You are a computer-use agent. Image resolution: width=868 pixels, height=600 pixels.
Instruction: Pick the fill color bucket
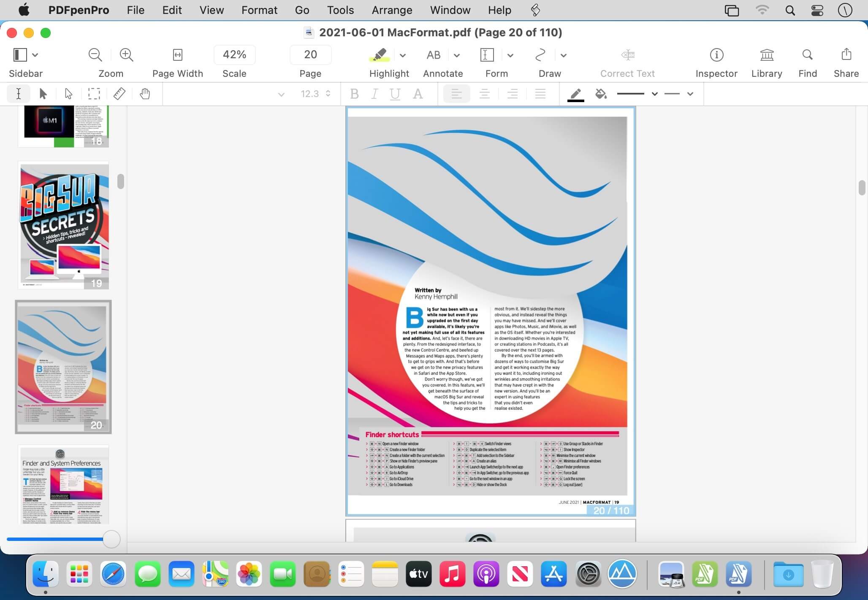[601, 94]
